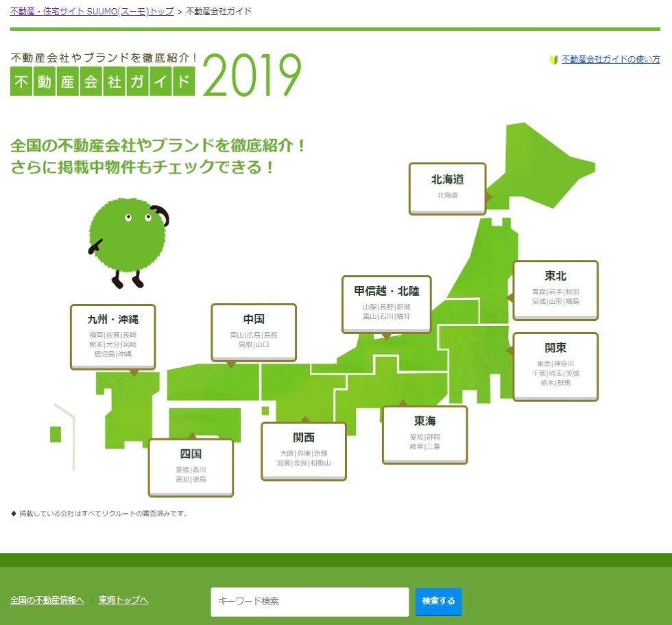Click the SUUMO green mascot character

[x=128, y=242]
